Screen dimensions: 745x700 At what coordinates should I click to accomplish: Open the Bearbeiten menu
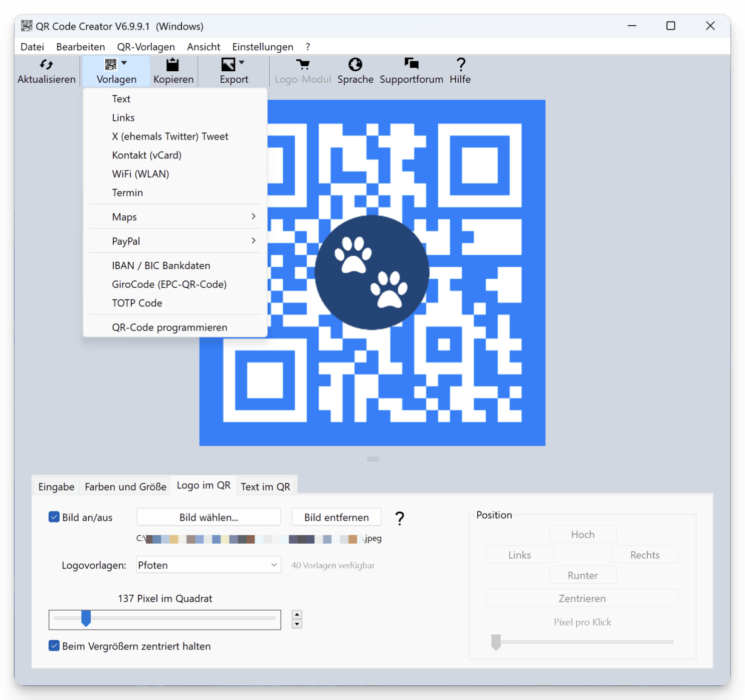pos(81,47)
